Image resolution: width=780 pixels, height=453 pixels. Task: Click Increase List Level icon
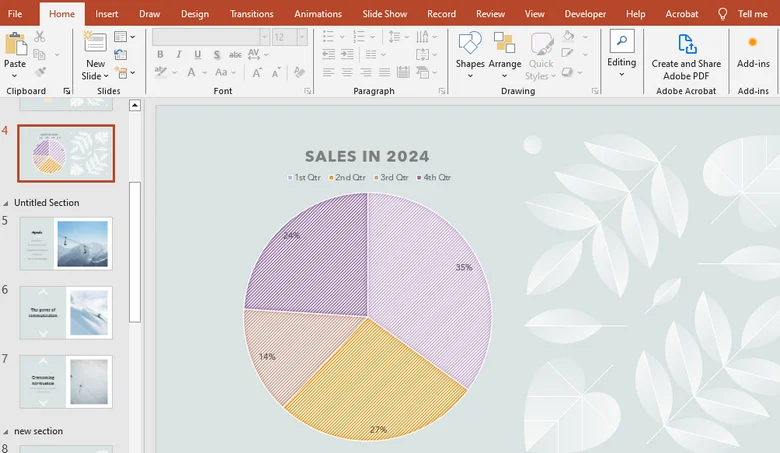(347, 54)
